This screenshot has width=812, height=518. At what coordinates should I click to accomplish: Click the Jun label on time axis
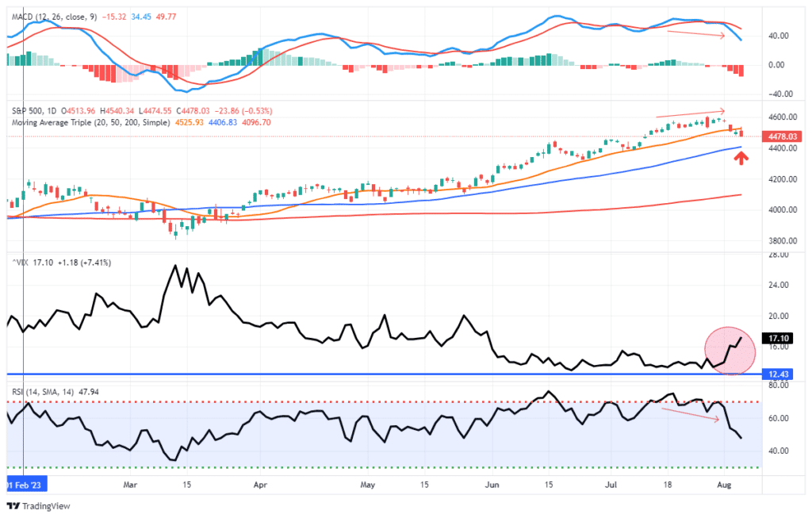(492, 482)
